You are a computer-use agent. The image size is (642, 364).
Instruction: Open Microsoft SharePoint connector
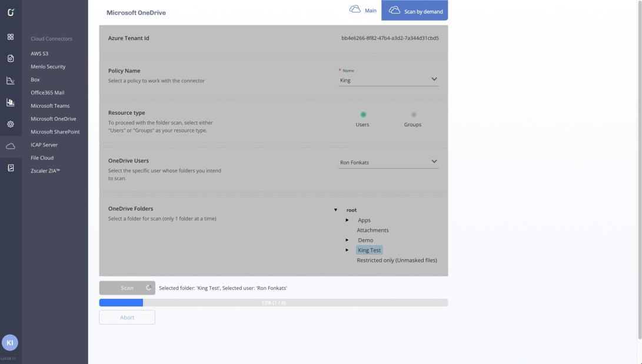pos(55,132)
